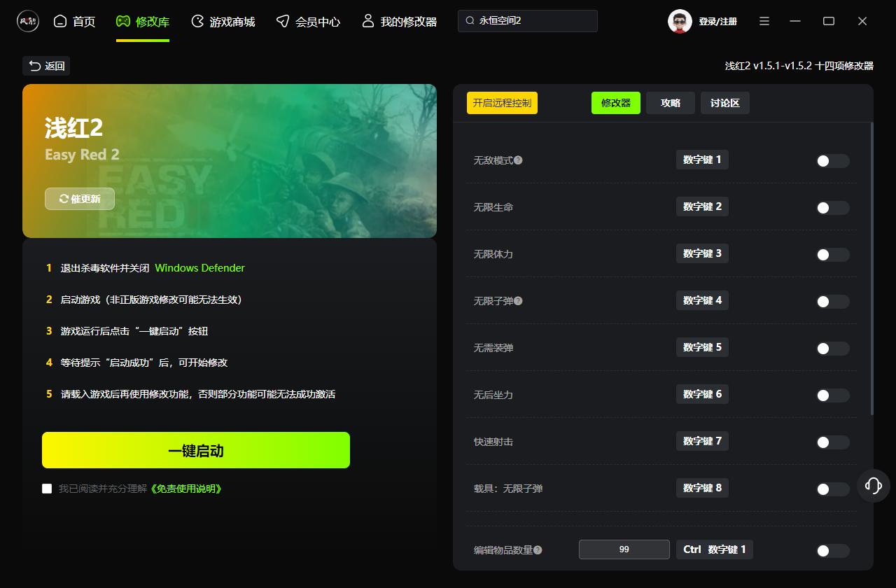Click the help icon next to 编辑物品数量

(538, 550)
